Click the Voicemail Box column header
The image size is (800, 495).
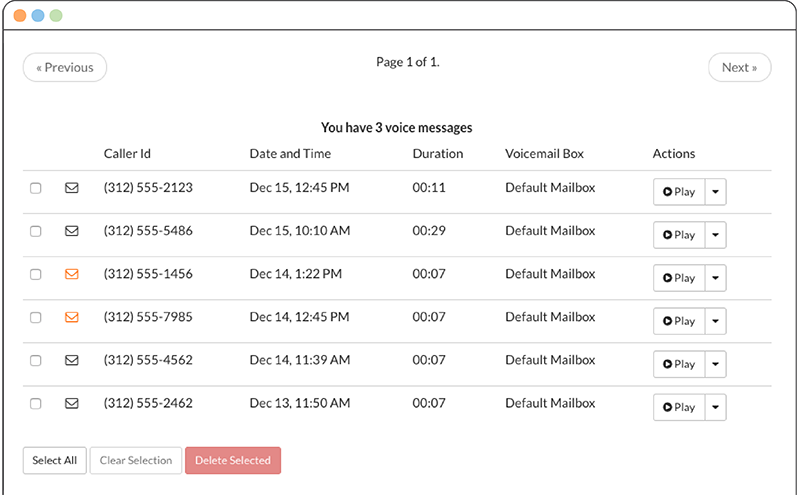coord(544,154)
